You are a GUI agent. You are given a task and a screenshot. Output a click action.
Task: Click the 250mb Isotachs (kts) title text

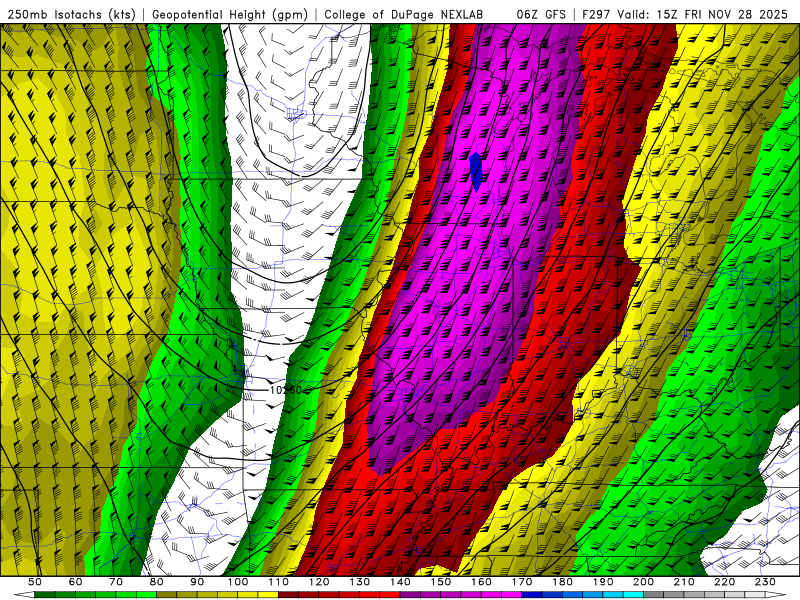tap(71, 14)
